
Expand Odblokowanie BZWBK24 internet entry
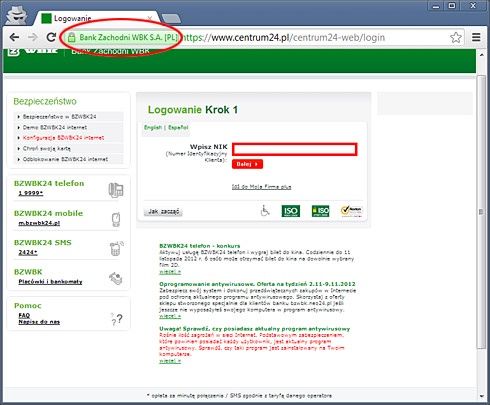tap(65, 159)
